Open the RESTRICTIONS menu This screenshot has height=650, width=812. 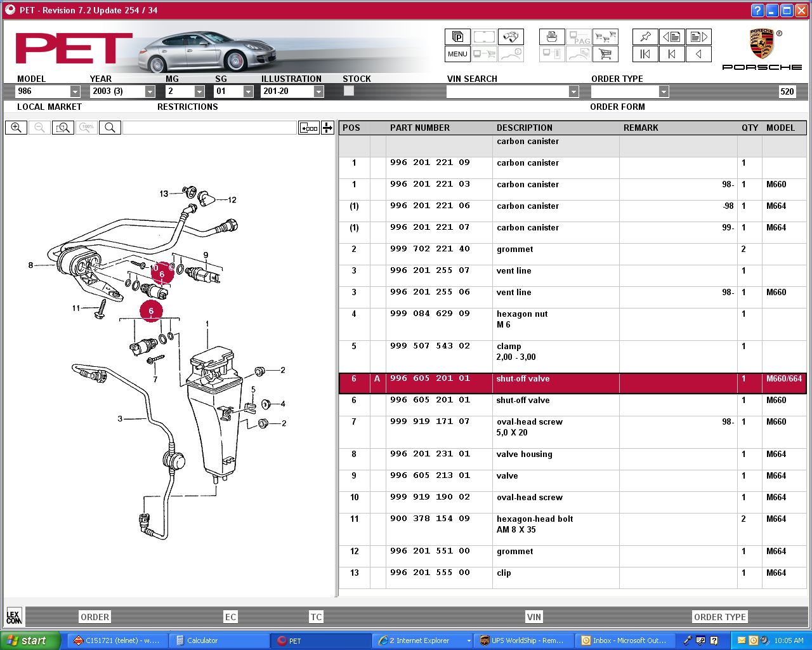tap(188, 107)
